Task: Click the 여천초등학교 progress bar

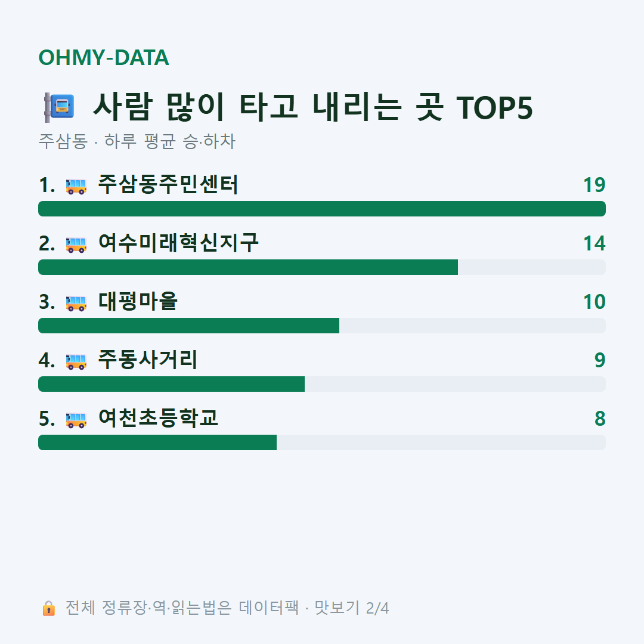Action: pos(322,442)
